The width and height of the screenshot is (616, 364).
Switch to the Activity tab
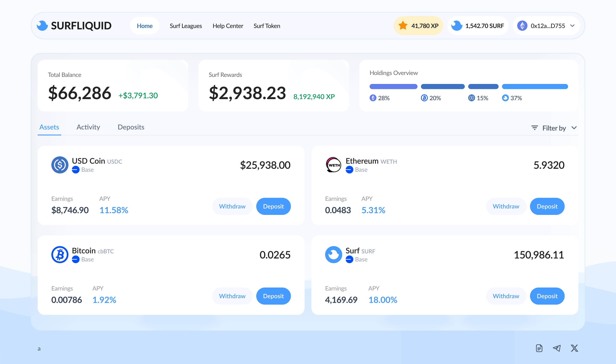[88, 127]
